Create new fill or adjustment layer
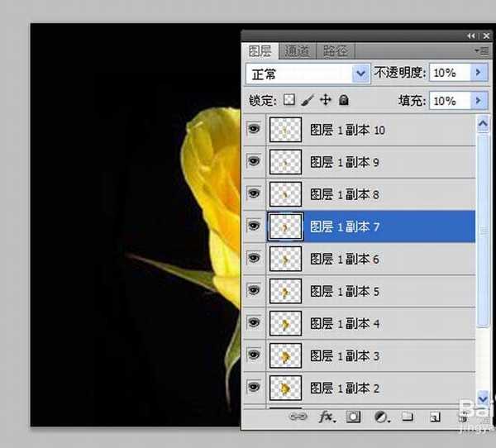The image size is (496, 448). point(382,417)
